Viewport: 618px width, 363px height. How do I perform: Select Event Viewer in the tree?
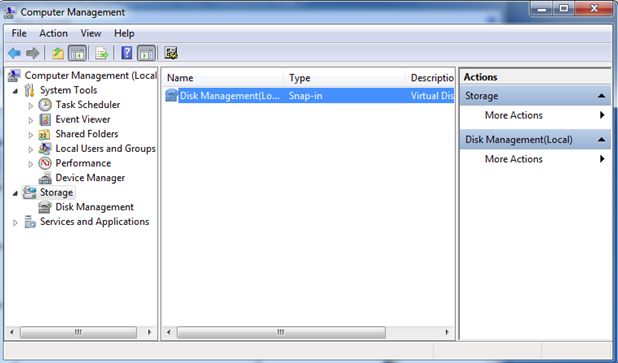click(83, 119)
